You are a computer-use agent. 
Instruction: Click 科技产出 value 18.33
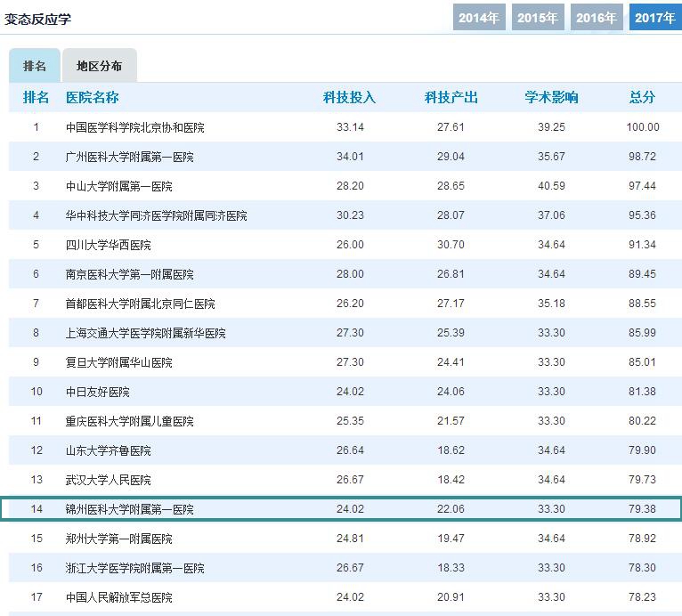coord(451,568)
